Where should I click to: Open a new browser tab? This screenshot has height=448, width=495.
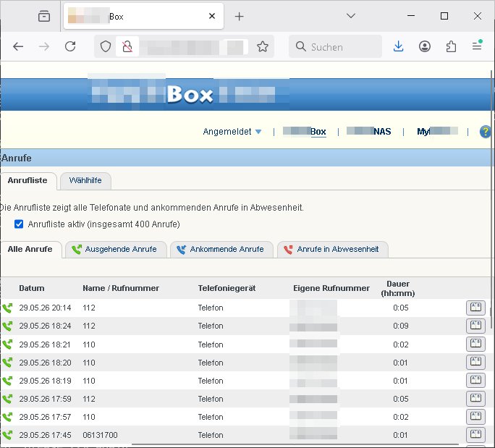[240, 17]
